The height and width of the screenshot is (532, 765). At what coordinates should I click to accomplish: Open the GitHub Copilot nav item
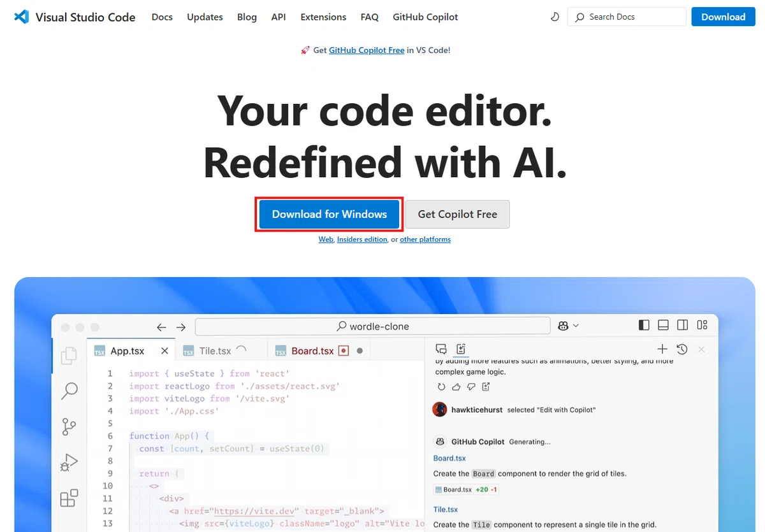pos(425,17)
